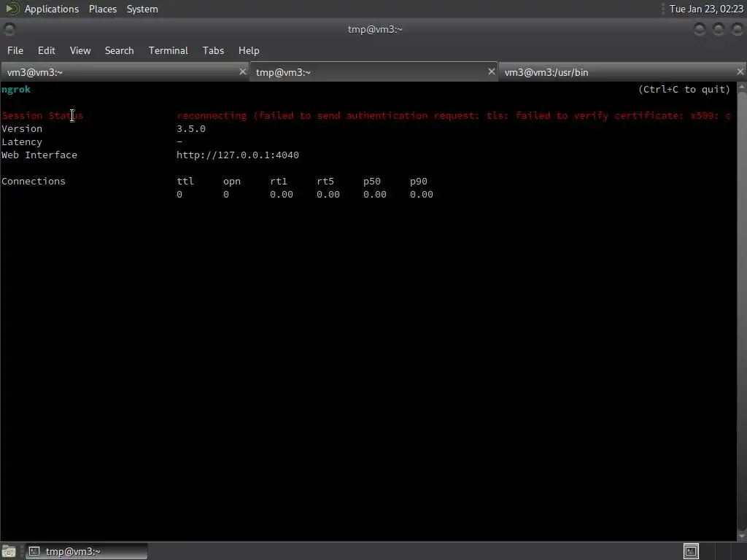Close the terminal window
Image resolution: width=747 pixels, height=560 pixels.
[x=737, y=29]
